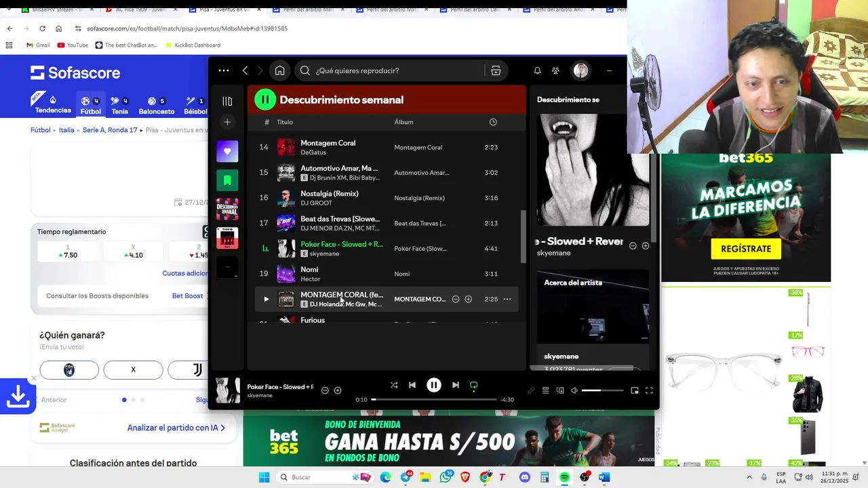Open the lyrics microphone icon in player bar
The width and height of the screenshot is (868, 488).
[x=531, y=390]
